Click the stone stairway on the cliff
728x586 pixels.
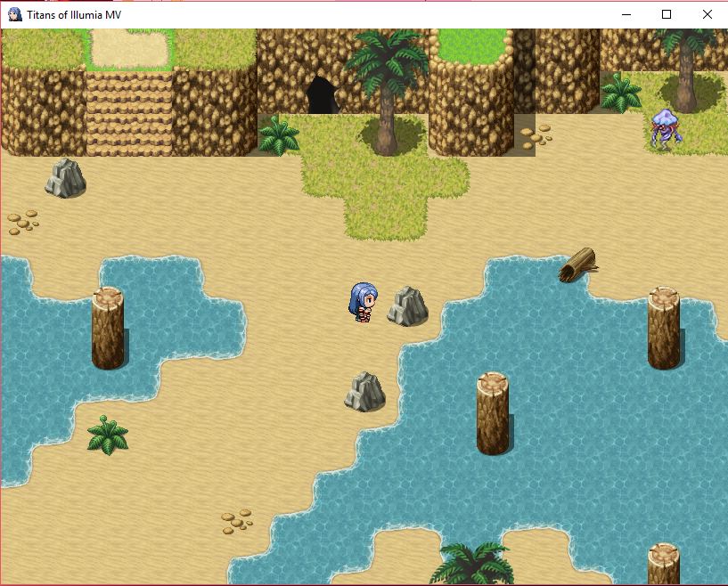click(129, 114)
